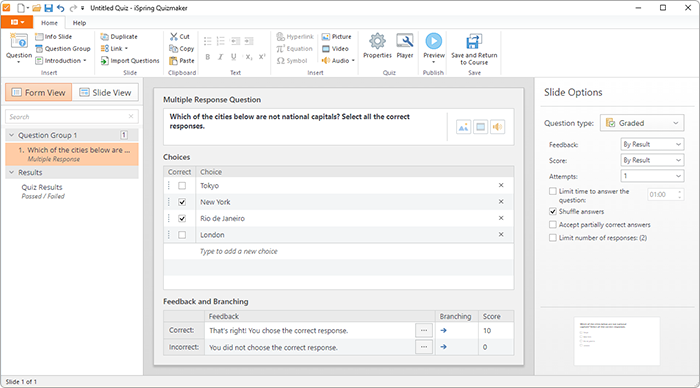Screen dimensions: 700x388
Task: Add audio to the question
Action: click(497, 127)
